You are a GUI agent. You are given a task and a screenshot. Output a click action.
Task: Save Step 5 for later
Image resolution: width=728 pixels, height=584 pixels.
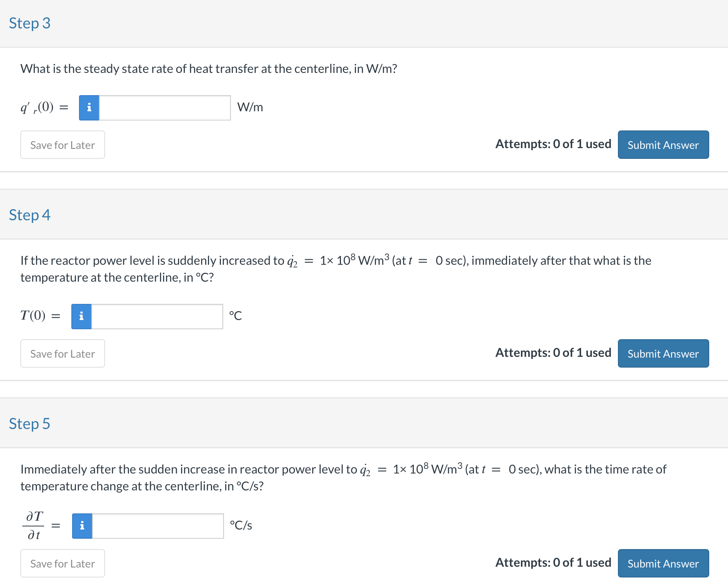pos(63,563)
